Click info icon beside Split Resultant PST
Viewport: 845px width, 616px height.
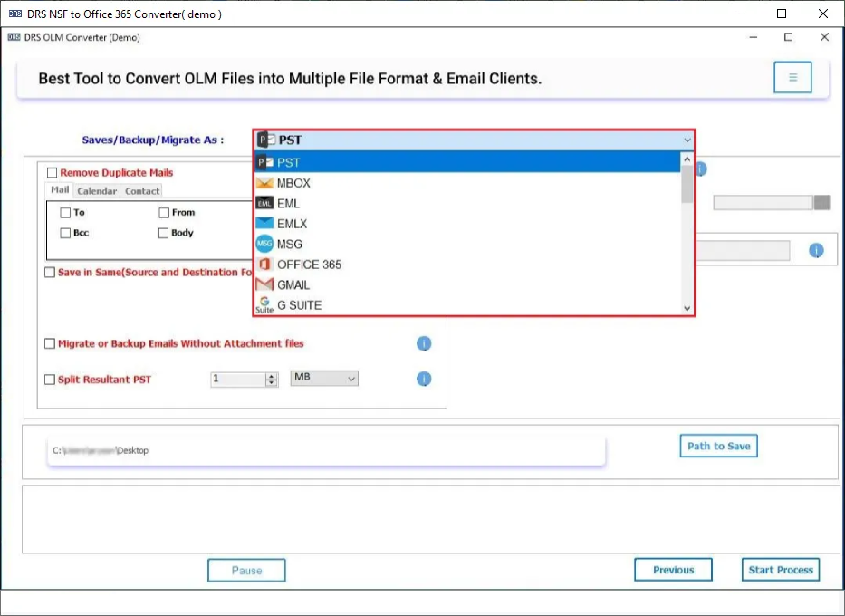424,379
